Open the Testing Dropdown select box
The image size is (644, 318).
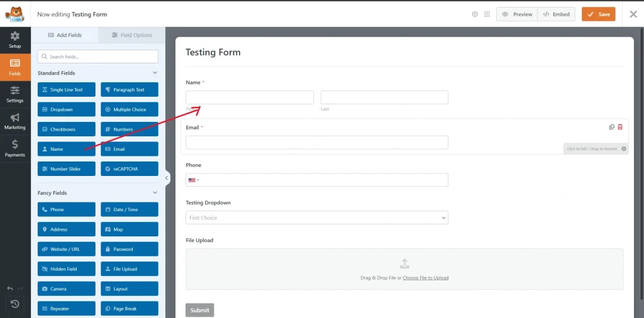tap(317, 217)
